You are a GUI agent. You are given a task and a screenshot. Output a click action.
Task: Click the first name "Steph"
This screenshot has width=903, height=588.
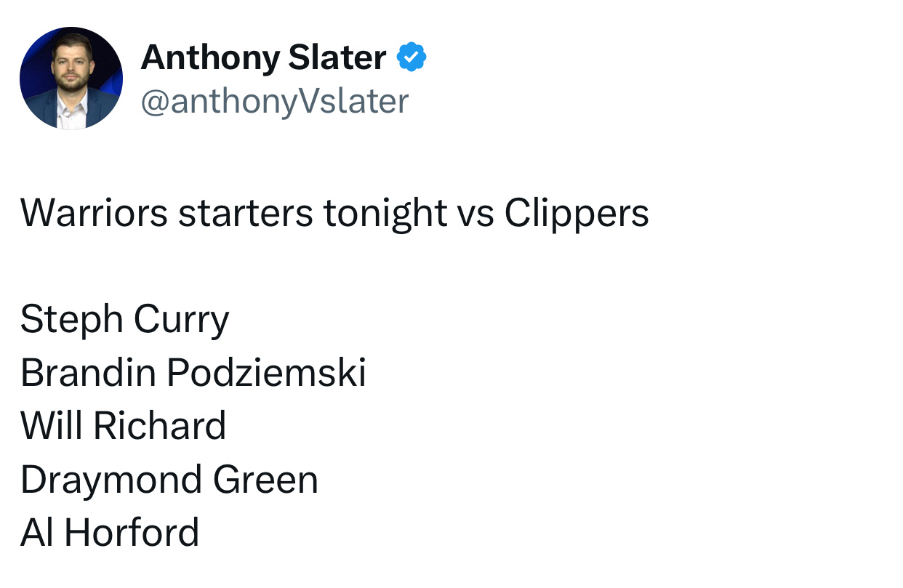71,320
